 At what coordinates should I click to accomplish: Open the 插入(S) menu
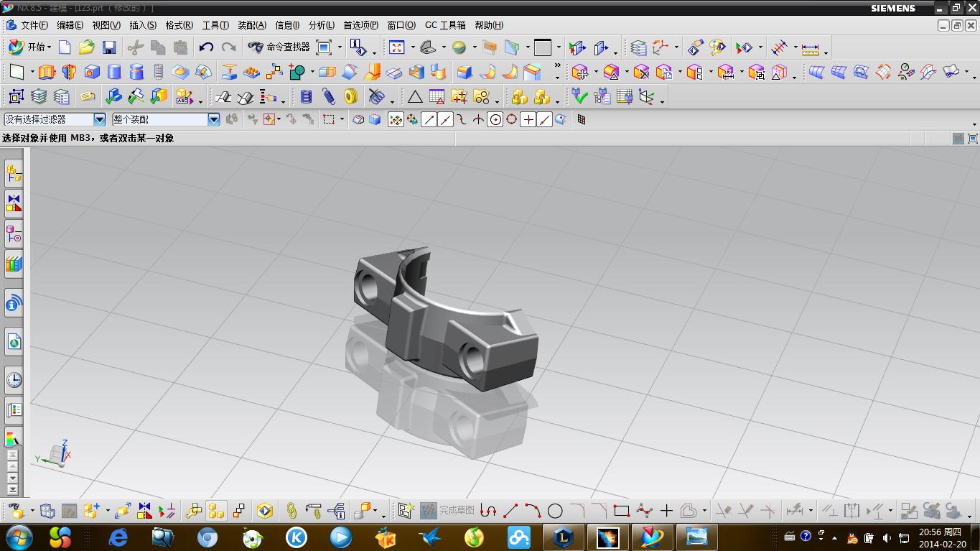click(x=142, y=25)
